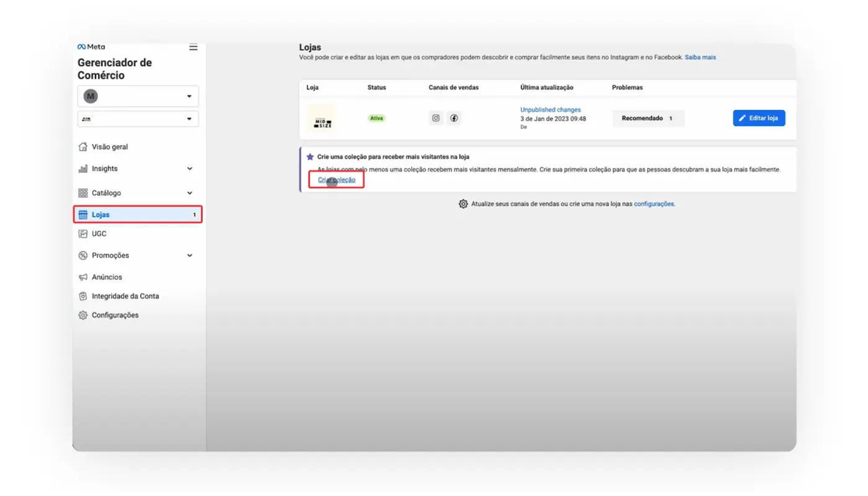Click the Instagram sales channel icon
The width and height of the screenshot is (868, 496).
[436, 118]
